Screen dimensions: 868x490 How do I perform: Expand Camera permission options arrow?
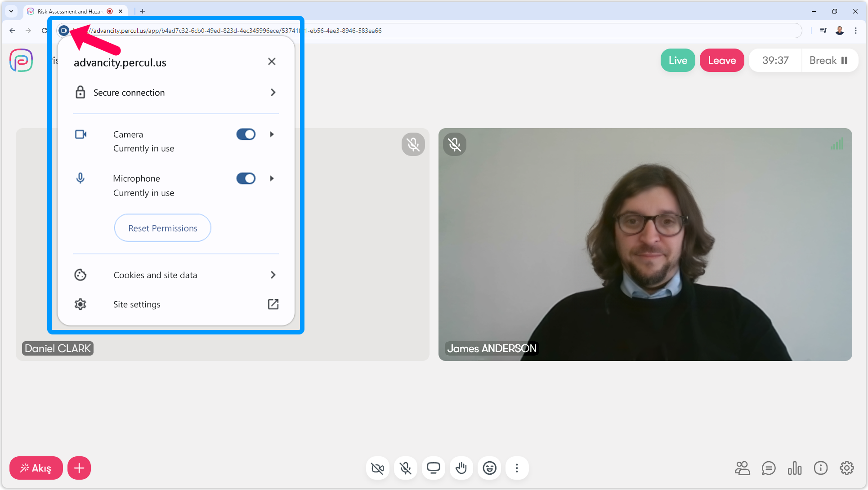272,134
